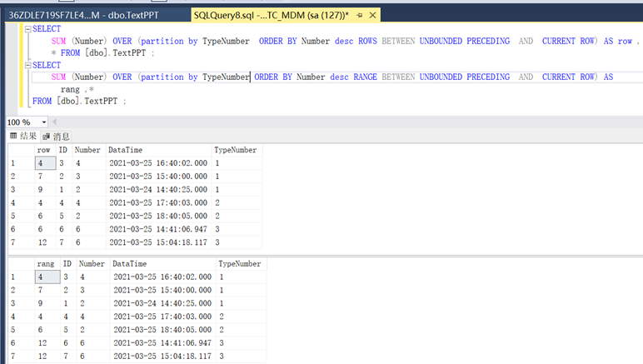Select rang value 12 in row 6
Viewport: 643px width, 364px height.
click(x=47, y=343)
